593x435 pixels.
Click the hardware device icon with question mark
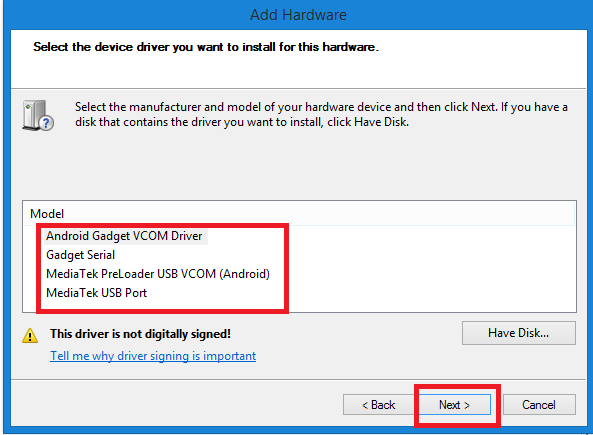(38, 116)
